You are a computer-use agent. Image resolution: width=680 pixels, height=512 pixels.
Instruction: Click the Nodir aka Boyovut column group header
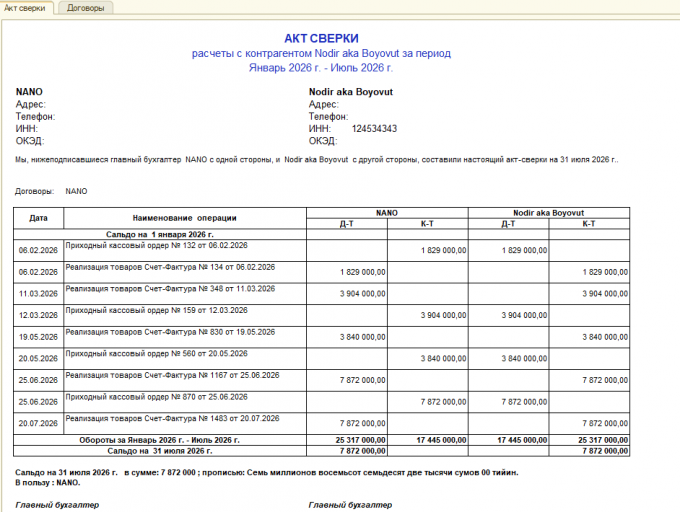click(549, 213)
